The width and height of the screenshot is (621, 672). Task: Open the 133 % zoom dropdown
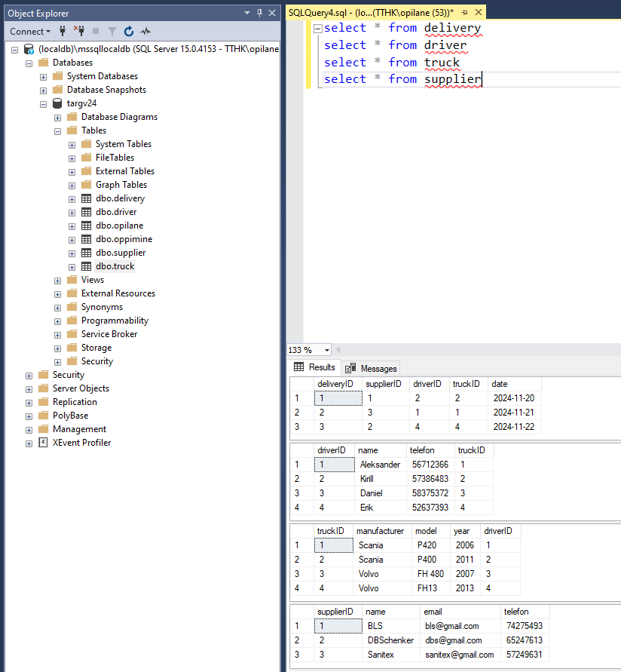[x=326, y=350]
